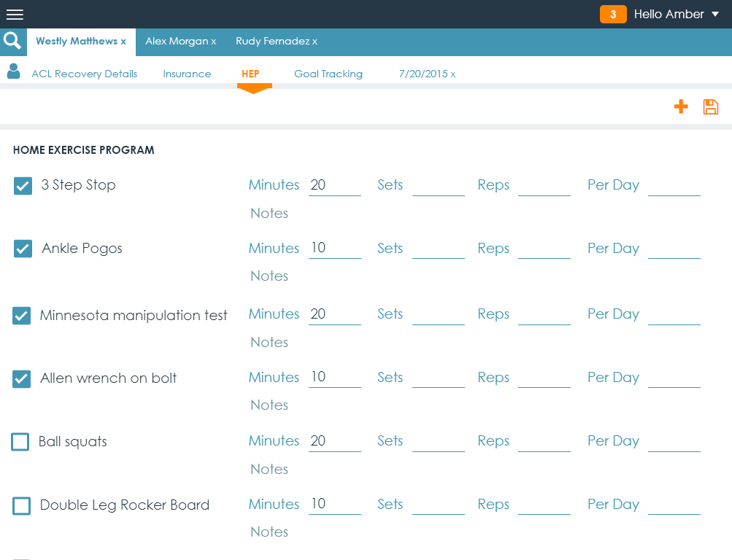
Task: Open ACL Recovery Details link
Action: point(84,74)
